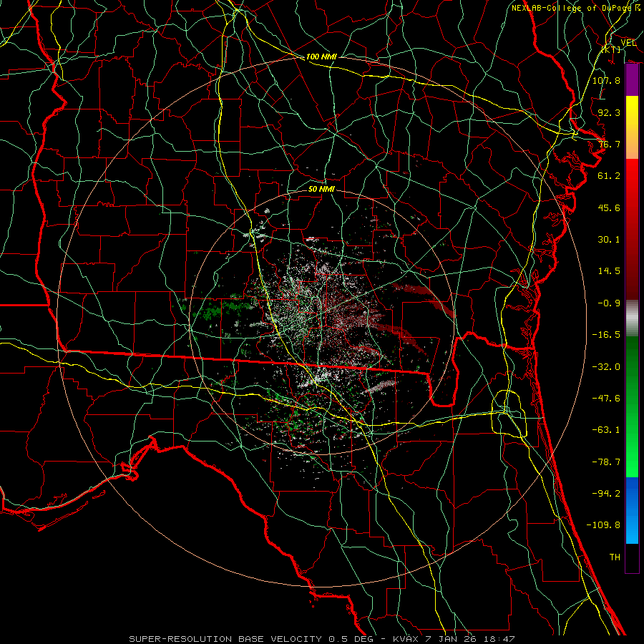Click the -47.6 velocity scale value
Screen dimensions: 644x644
point(606,398)
